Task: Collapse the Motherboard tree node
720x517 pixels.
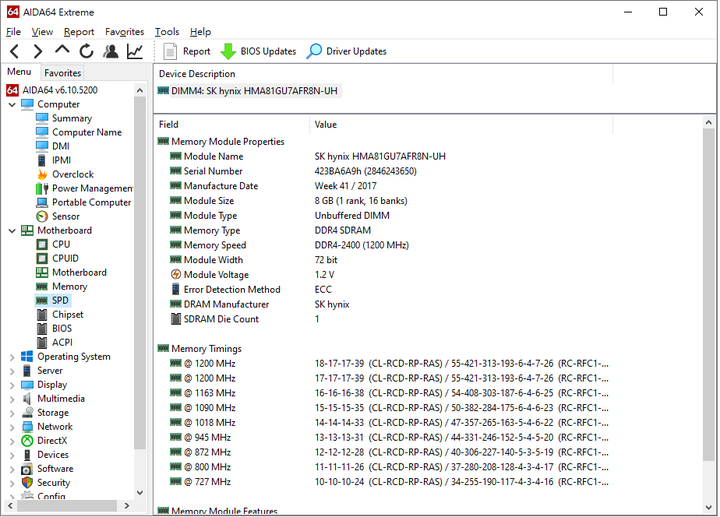Action: point(12,230)
